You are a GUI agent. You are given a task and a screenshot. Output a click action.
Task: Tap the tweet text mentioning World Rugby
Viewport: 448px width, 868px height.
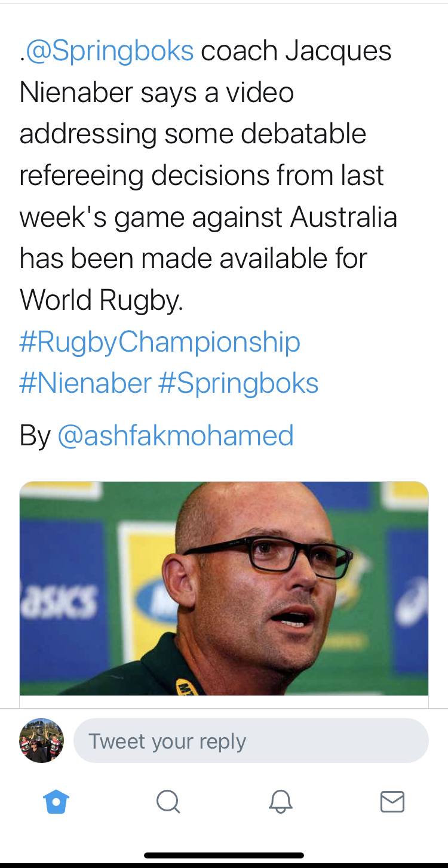(102, 300)
